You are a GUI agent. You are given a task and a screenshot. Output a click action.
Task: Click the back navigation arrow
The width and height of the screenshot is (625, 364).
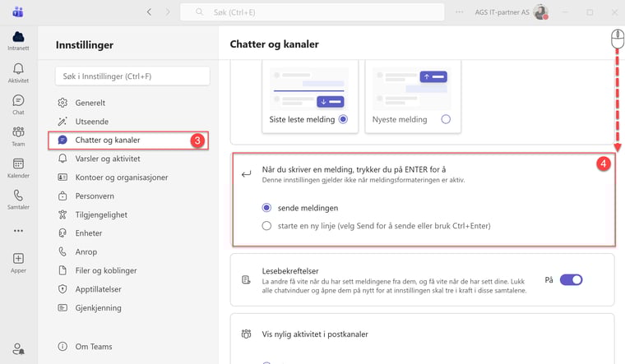pos(149,12)
